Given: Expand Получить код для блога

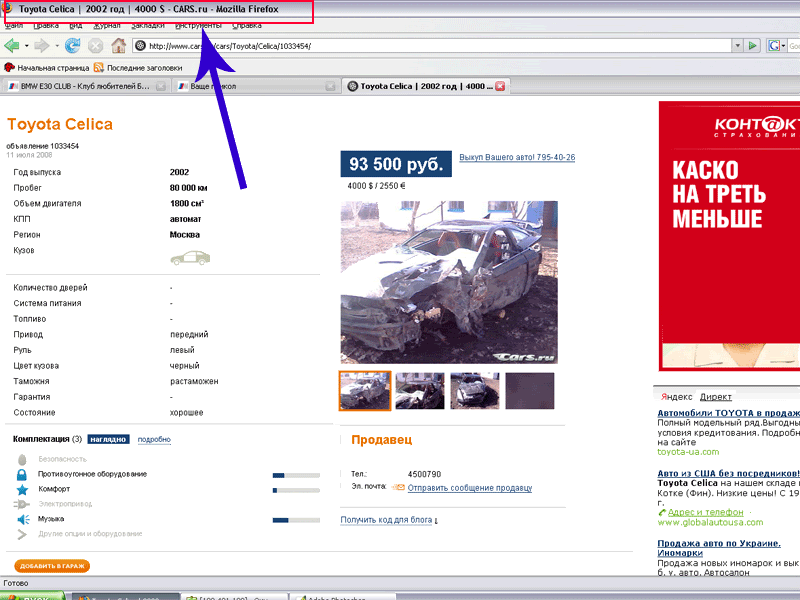Looking at the screenshot, I should [389, 520].
